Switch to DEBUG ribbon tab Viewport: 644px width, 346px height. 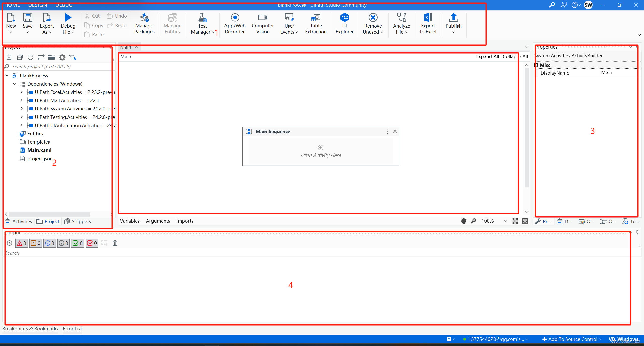pyautogui.click(x=64, y=5)
